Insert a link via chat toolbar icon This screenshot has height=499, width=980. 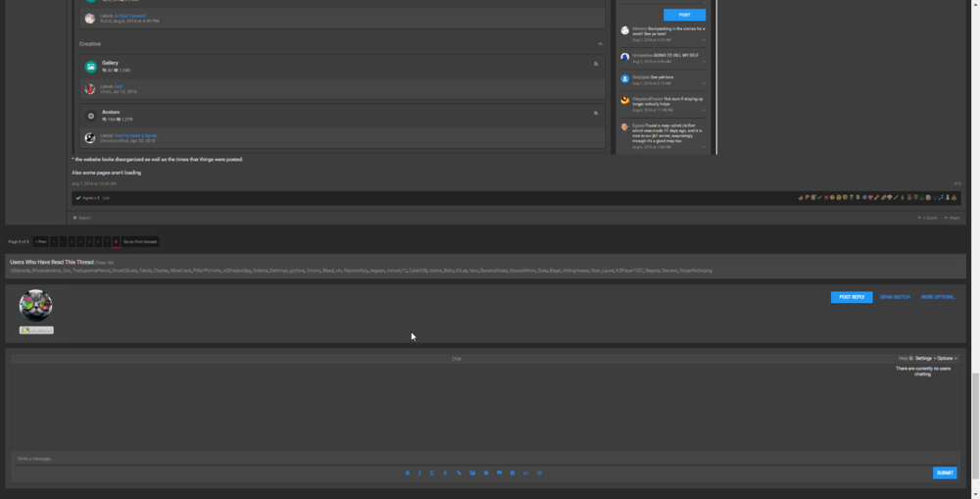point(459,473)
